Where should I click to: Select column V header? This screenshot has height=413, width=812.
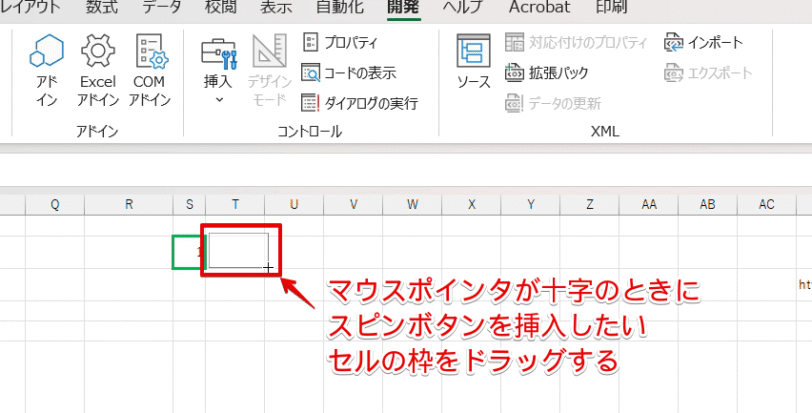click(x=353, y=204)
